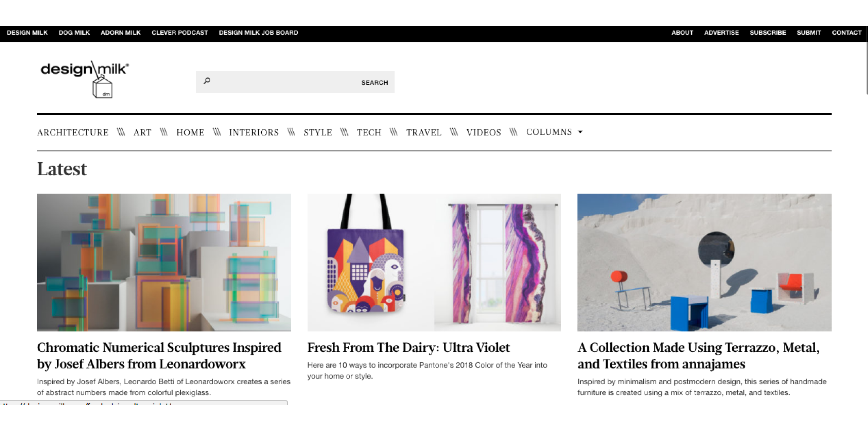Image resolution: width=868 pixels, height=434 pixels.
Task: Read the Fresh From The Dairy article
Action: (408, 348)
